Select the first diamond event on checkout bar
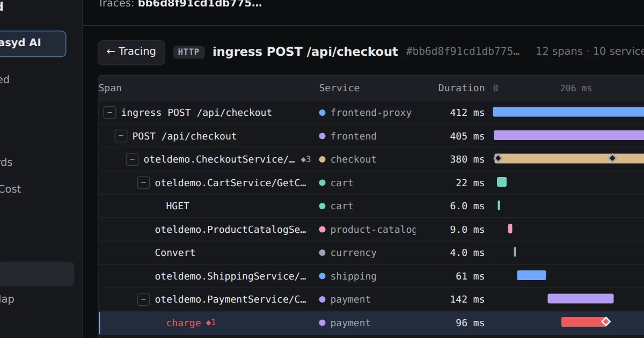Screen dimensions: 644x338 [x=498, y=158]
